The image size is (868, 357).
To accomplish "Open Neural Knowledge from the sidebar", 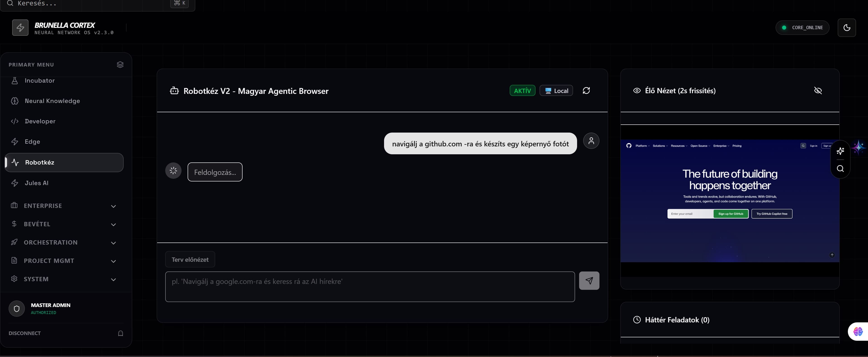I will (52, 101).
